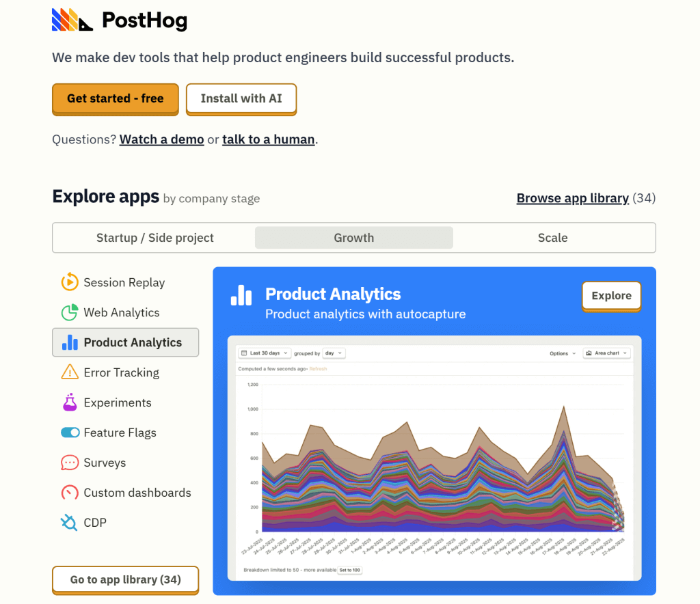The image size is (700, 604).
Task: Click the Feature Flags toggle icon
Action: 70,433
